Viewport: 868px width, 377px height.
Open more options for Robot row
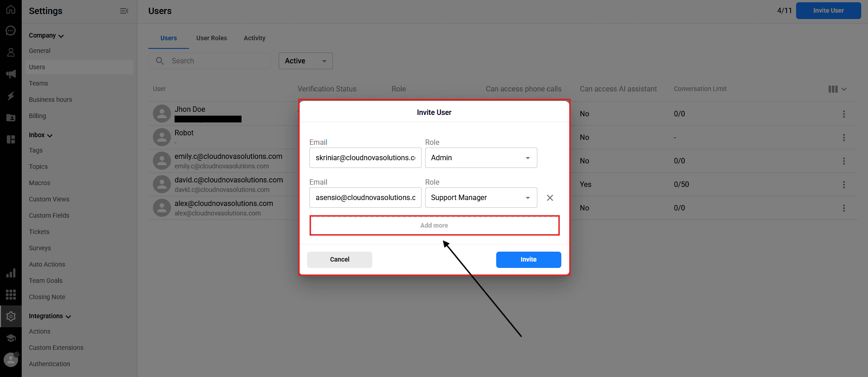(x=844, y=138)
